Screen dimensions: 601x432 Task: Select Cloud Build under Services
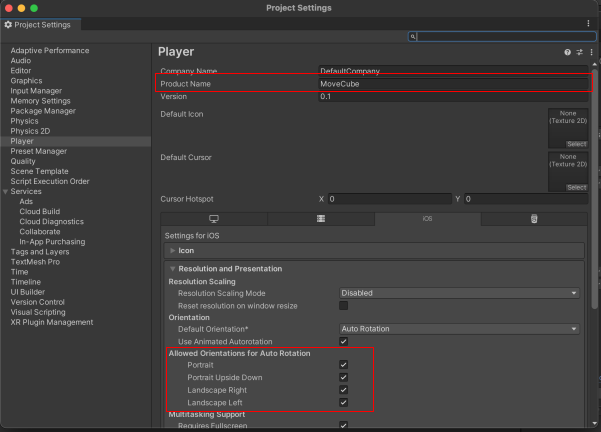tap(39, 212)
